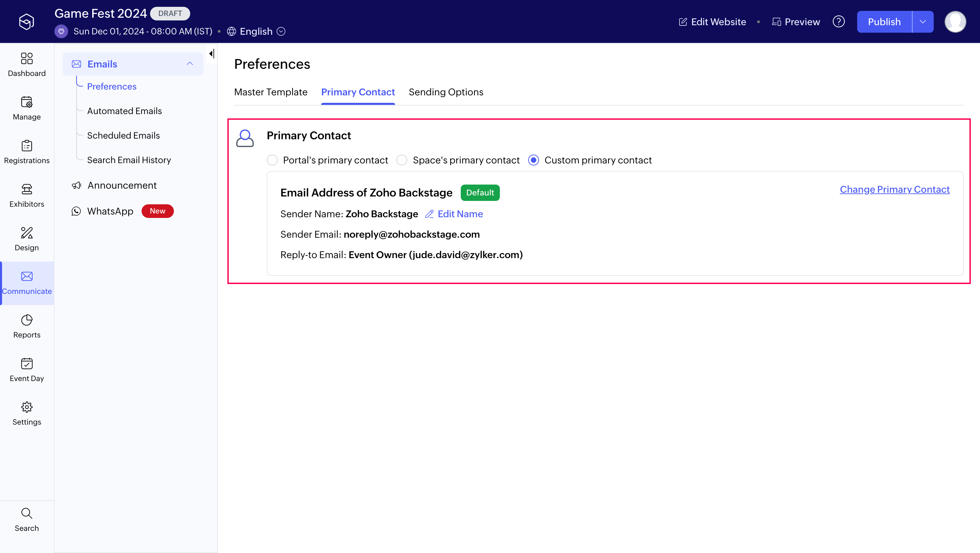Open Search Email History
The width and height of the screenshot is (980, 553).
(x=129, y=160)
